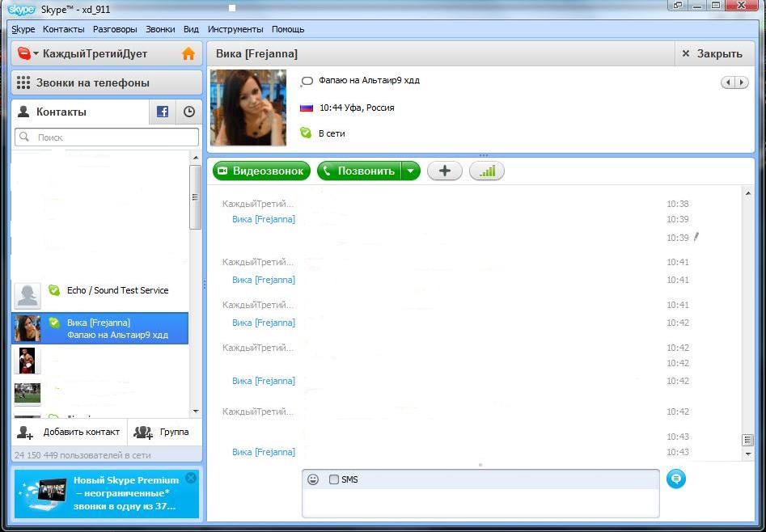Open the Контакты menu
The height and width of the screenshot is (532, 766).
click(64, 29)
